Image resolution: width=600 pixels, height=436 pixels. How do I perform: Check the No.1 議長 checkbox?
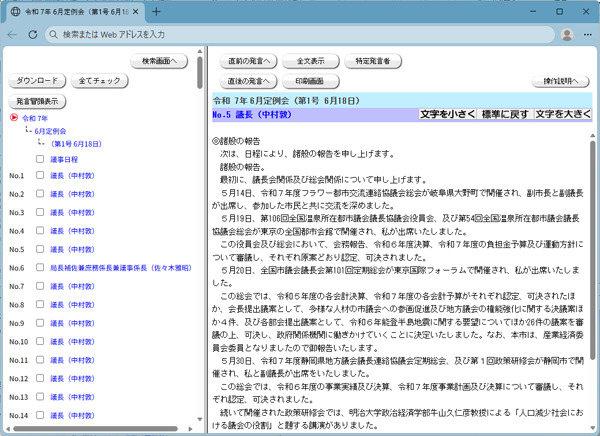40,175
